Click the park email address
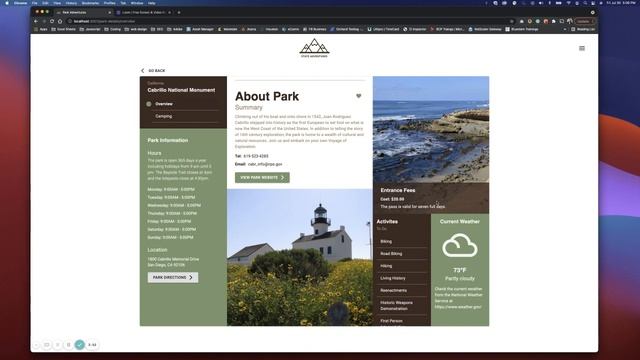The image size is (640, 360). [265, 164]
